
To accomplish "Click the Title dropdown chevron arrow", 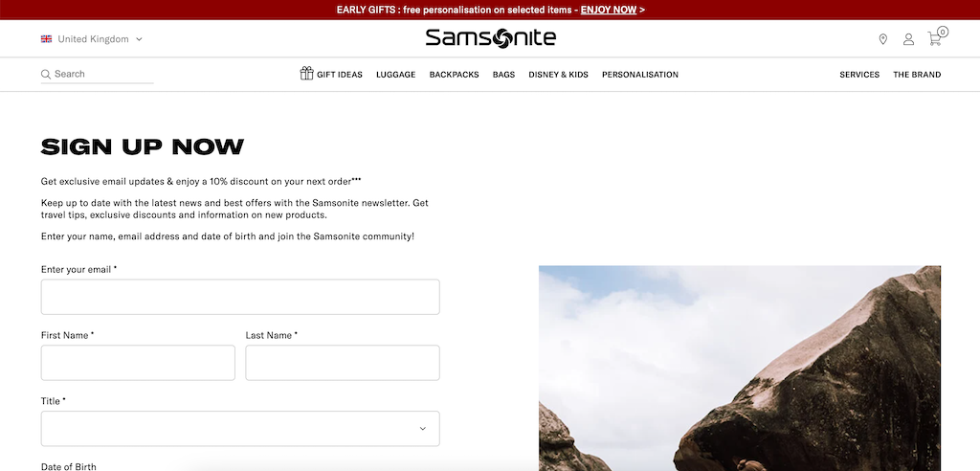I will 422,429.
